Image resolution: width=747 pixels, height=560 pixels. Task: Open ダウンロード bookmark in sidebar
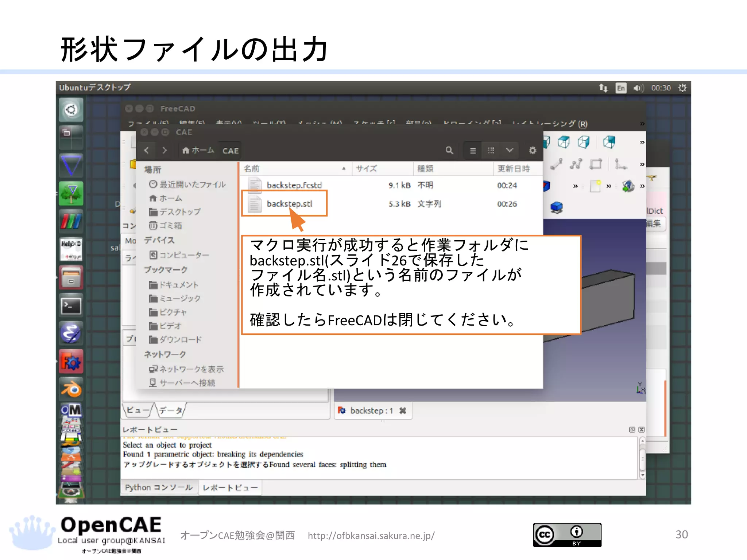pyautogui.click(x=176, y=339)
